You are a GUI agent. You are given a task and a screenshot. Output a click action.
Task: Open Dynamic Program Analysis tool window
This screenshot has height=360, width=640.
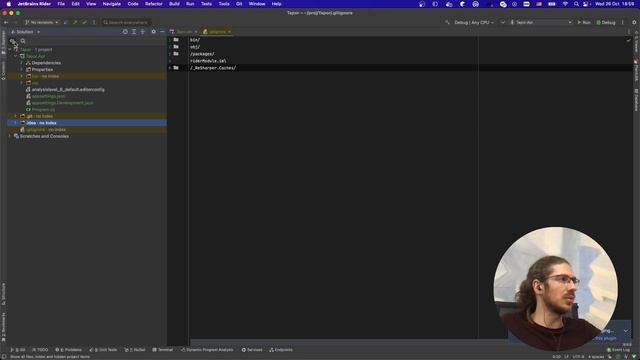(x=207, y=350)
